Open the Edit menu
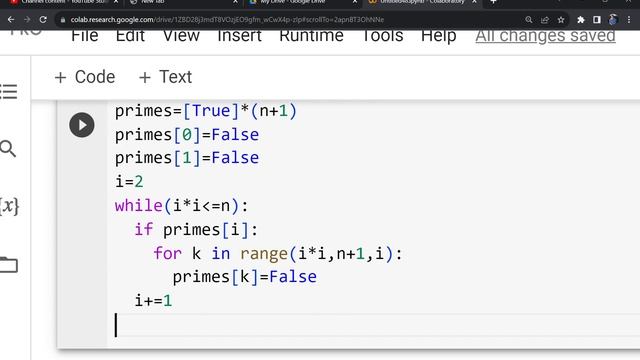The width and height of the screenshot is (640, 360). [x=130, y=36]
